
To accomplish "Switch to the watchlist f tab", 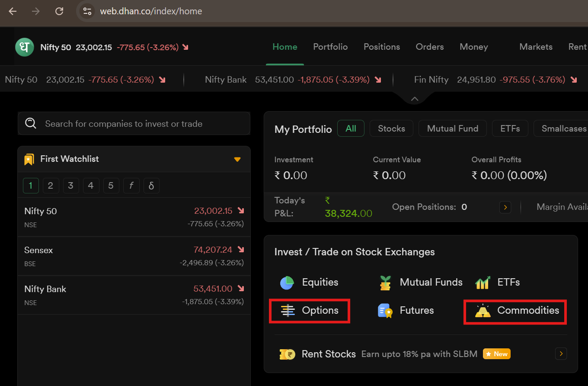I will coord(131,186).
